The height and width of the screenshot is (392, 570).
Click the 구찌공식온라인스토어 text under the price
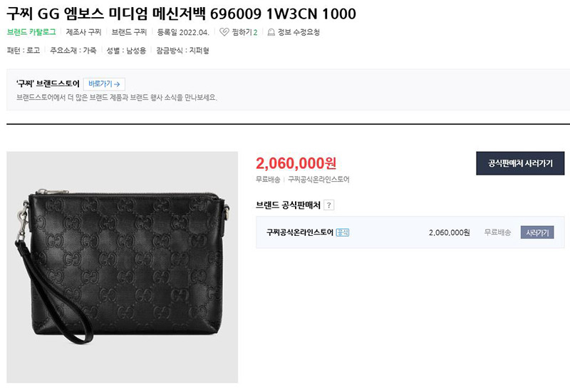[x=318, y=180]
